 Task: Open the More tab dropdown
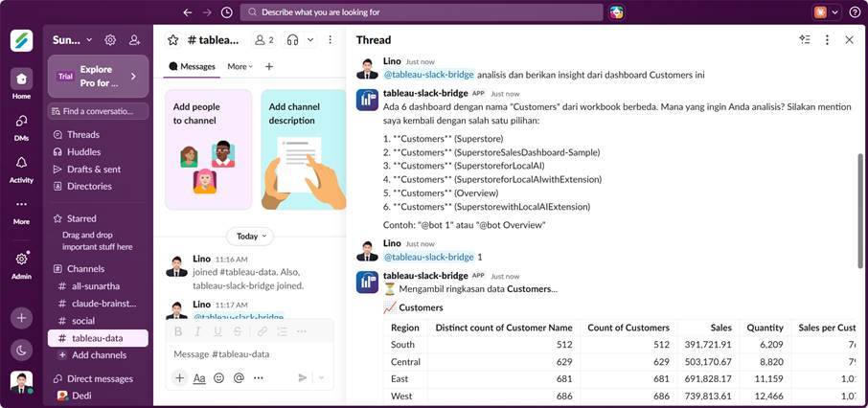click(x=240, y=66)
